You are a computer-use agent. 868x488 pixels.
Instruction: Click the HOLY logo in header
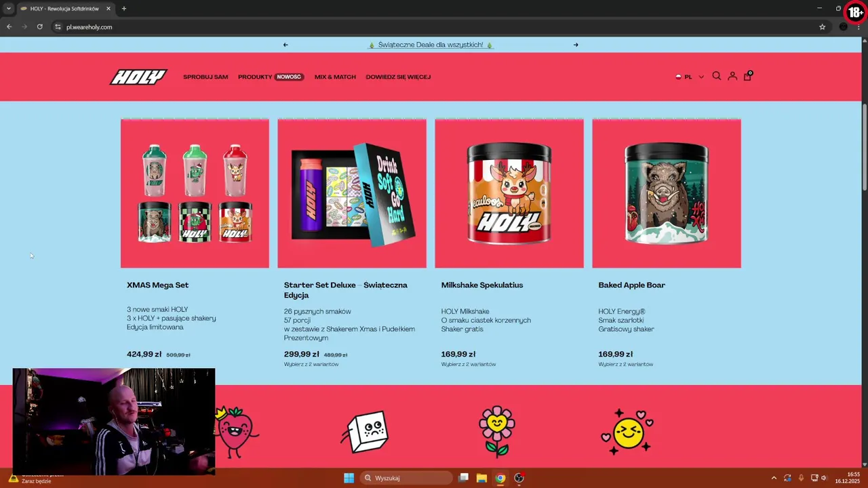[x=138, y=77]
